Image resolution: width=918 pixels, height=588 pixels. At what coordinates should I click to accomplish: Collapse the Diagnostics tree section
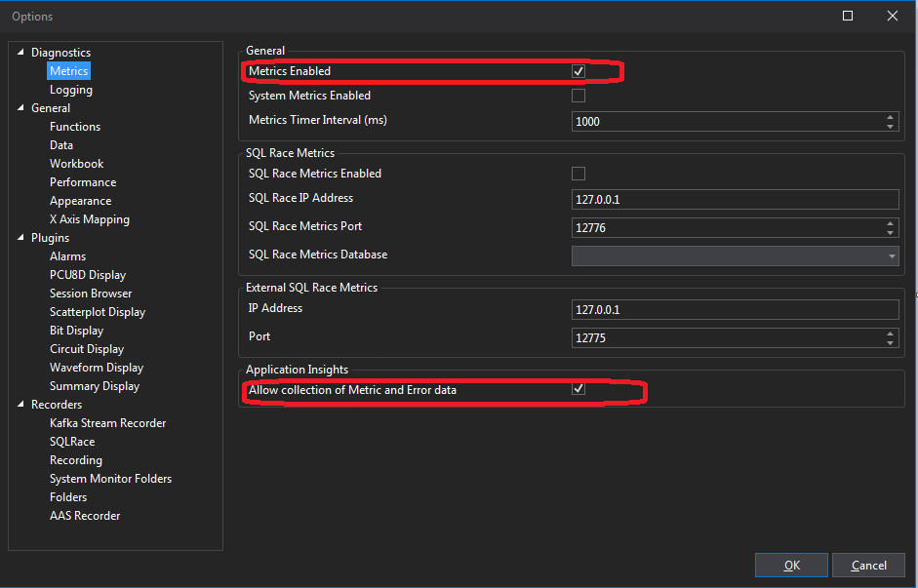20,52
